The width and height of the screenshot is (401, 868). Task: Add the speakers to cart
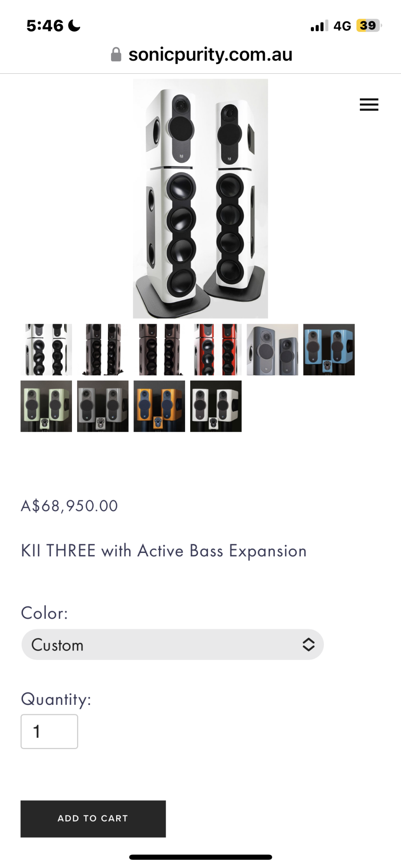pos(93,819)
